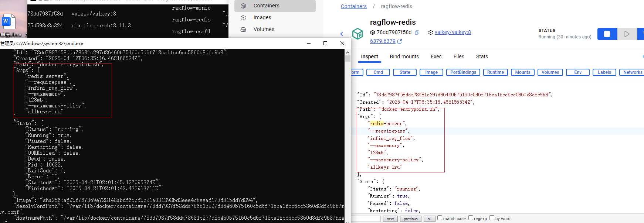Screen dimensions: 644x223
Task: Click the 'previous' search button
Action: pyautogui.click(x=410, y=219)
